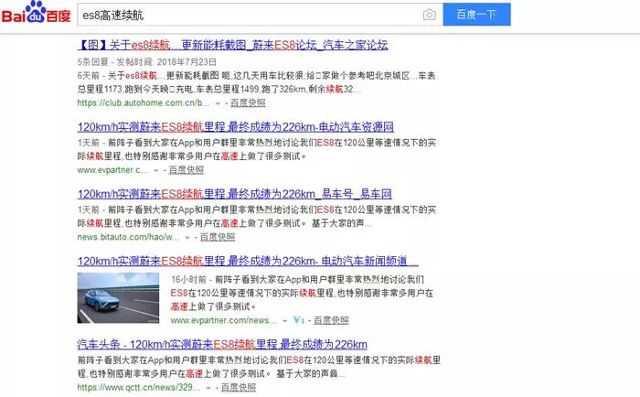Expand dropdown arrow beside www.qctt.cn URL
This screenshot has width=640, height=397.
[208, 388]
